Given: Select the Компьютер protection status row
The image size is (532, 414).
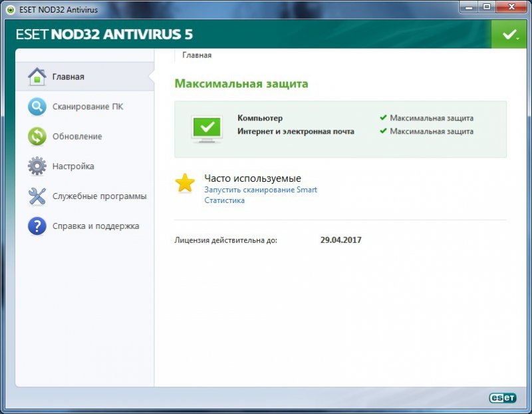Looking at the screenshot, I should click(x=260, y=118).
